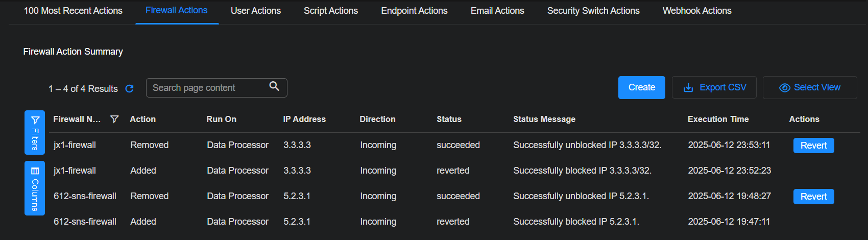The width and height of the screenshot is (868, 240).
Task: Open the Columns side panel
Action: coord(35,188)
